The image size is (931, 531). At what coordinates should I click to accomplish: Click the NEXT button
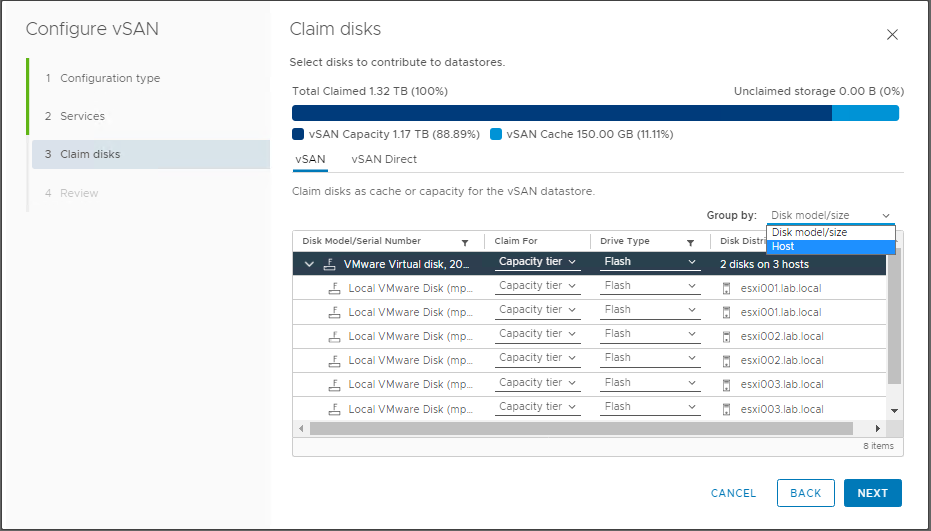pyautogui.click(x=873, y=493)
